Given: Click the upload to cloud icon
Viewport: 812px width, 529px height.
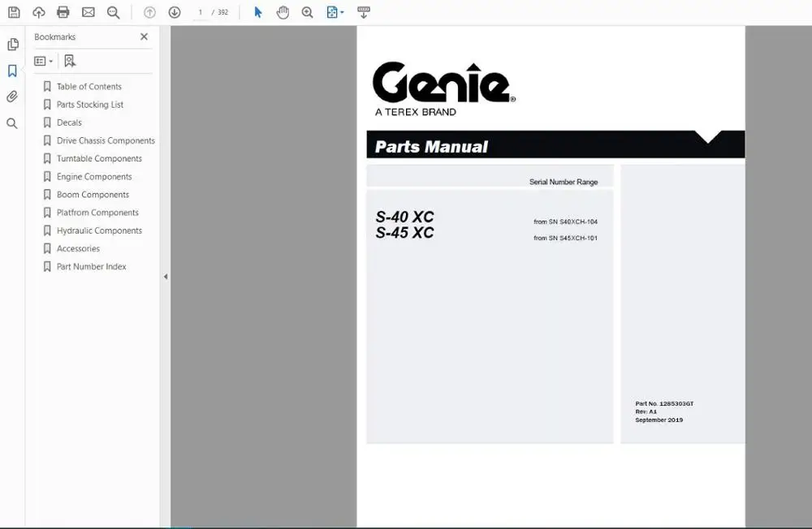Looking at the screenshot, I should pos(39,12).
